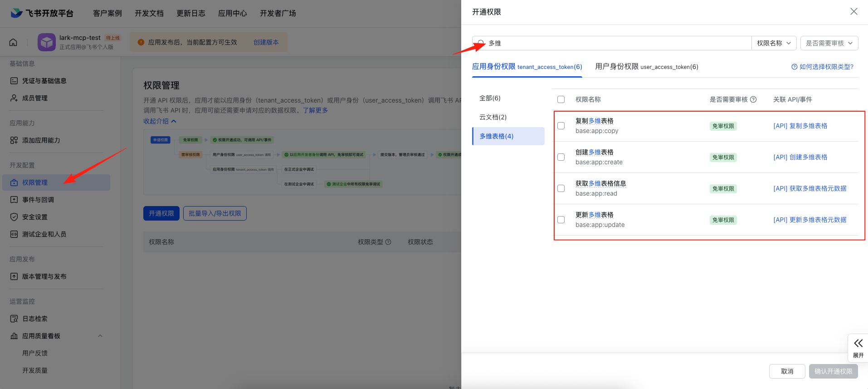Open 开发文档 in top navigation

tap(149, 13)
